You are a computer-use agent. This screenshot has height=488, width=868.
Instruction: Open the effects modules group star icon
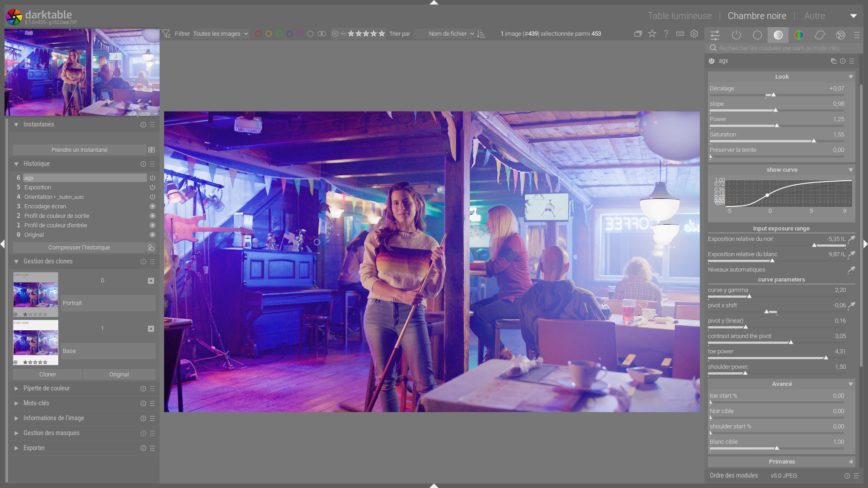[840, 35]
